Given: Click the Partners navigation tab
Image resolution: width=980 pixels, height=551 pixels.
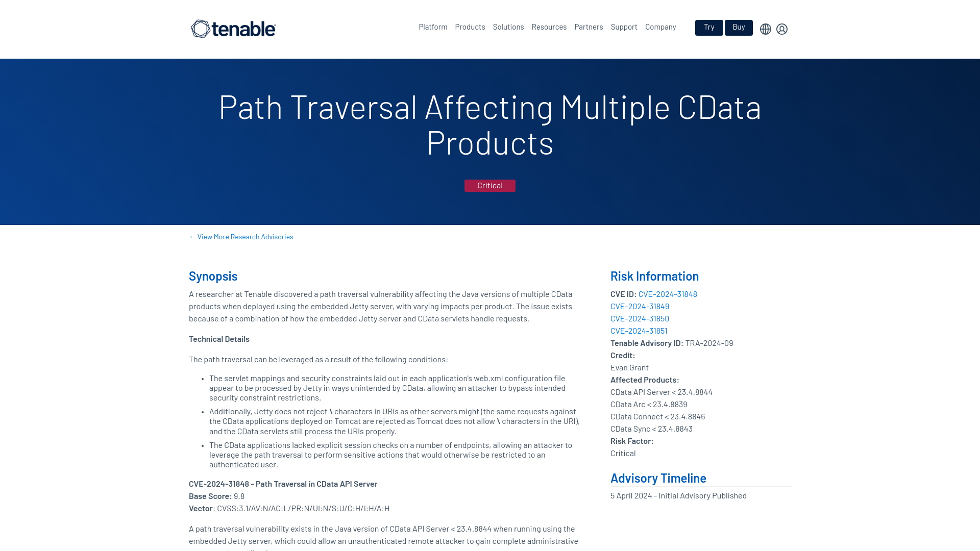Looking at the screenshot, I should (589, 27).
